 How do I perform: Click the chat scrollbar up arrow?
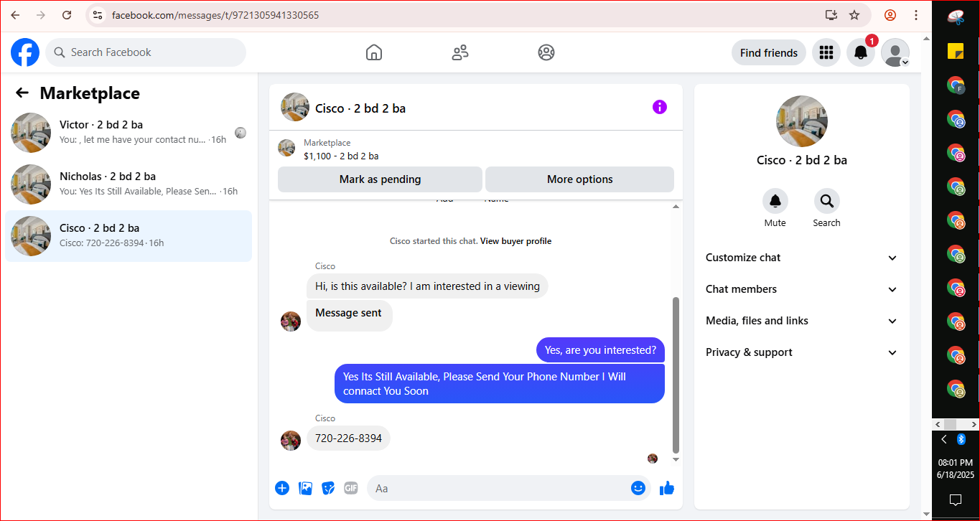point(676,207)
